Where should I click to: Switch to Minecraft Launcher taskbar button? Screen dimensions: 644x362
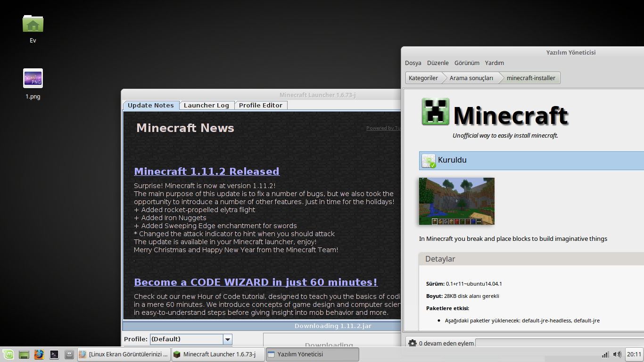pos(217,354)
